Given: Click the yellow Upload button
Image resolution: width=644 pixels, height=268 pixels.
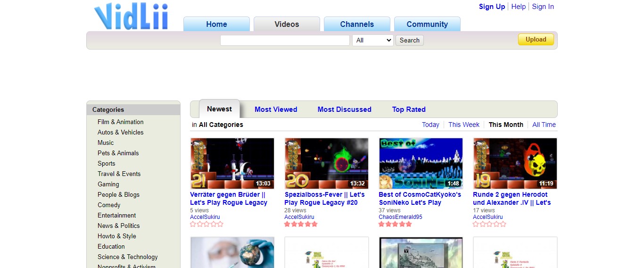Looking at the screenshot, I should point(536,40).
